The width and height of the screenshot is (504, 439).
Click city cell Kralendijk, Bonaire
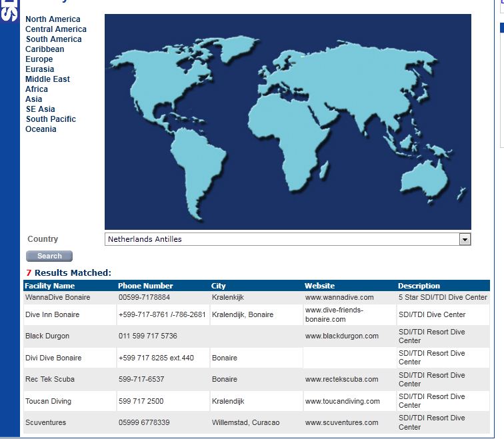[x=243, y=314]
